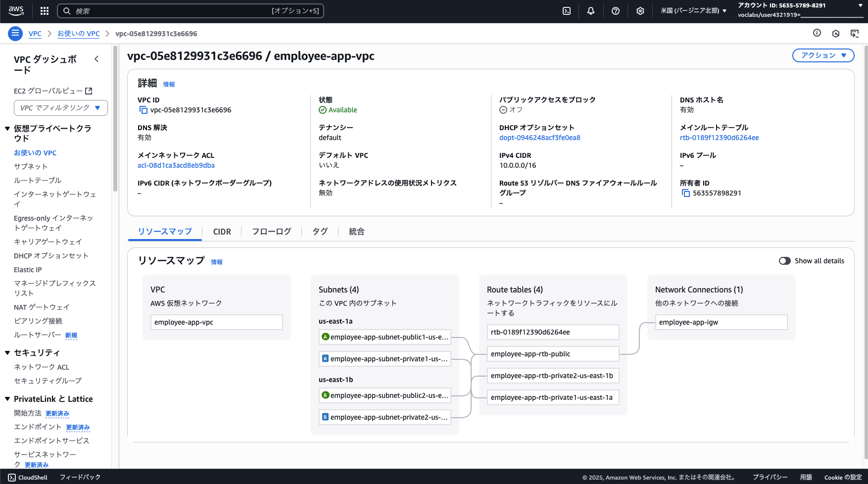Open network ACL acl-08d1ca3acd8eb9dba link
This screenshot has width=868, height=484.
click(176, 165)
